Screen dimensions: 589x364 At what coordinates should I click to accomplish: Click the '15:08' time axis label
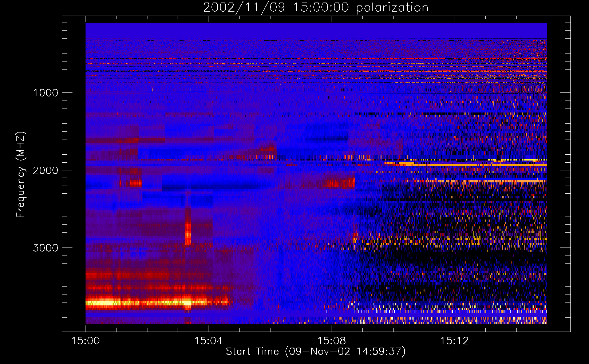332,341
